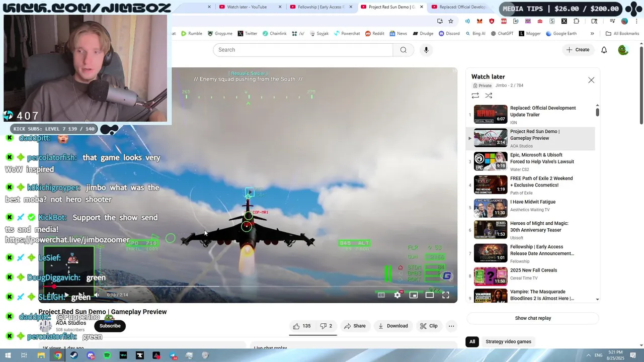Select the 'All' filter chip
Viewport: 644px width, 362px height.
[x=472, y=341]
